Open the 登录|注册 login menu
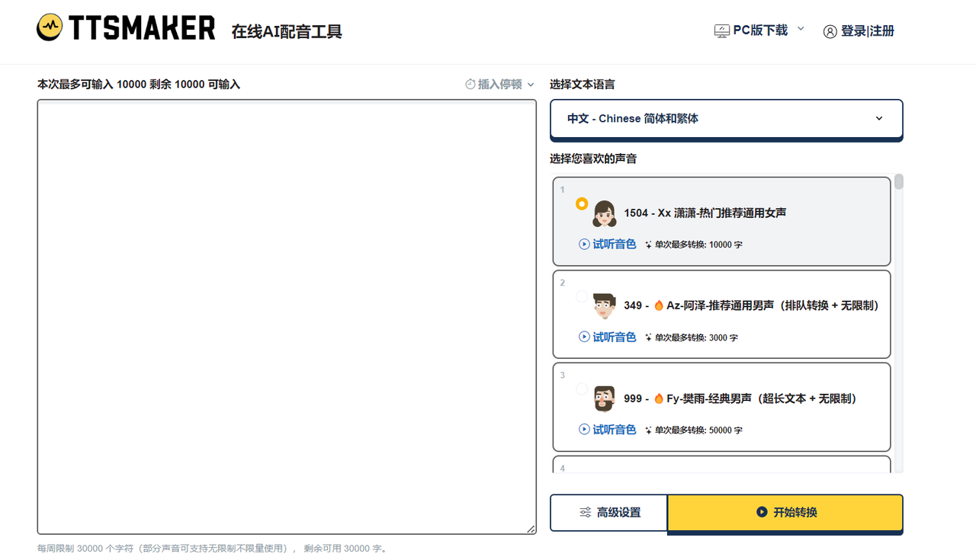The width and height of the screenshot is (976, 560). pos(865,31)
